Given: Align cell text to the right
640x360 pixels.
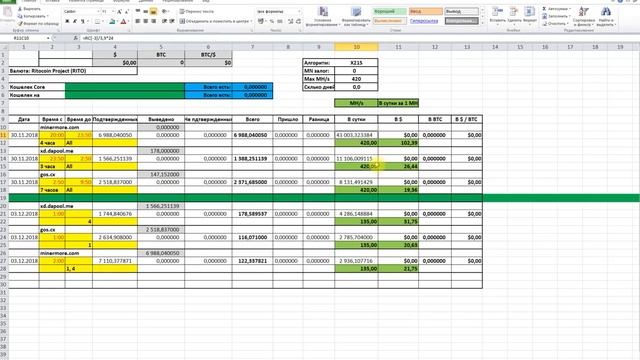Looking at the screenshot, I should pyautogui.click(x=153, y=21).
